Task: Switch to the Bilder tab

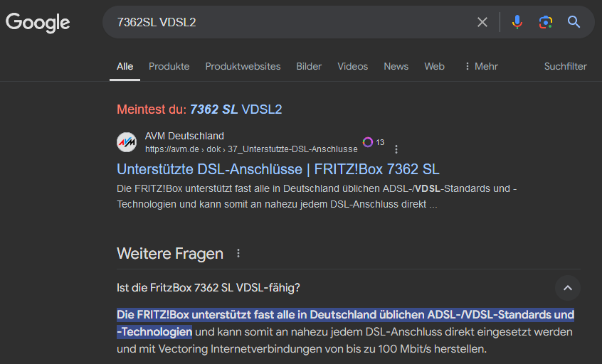Action: (309, 66)
